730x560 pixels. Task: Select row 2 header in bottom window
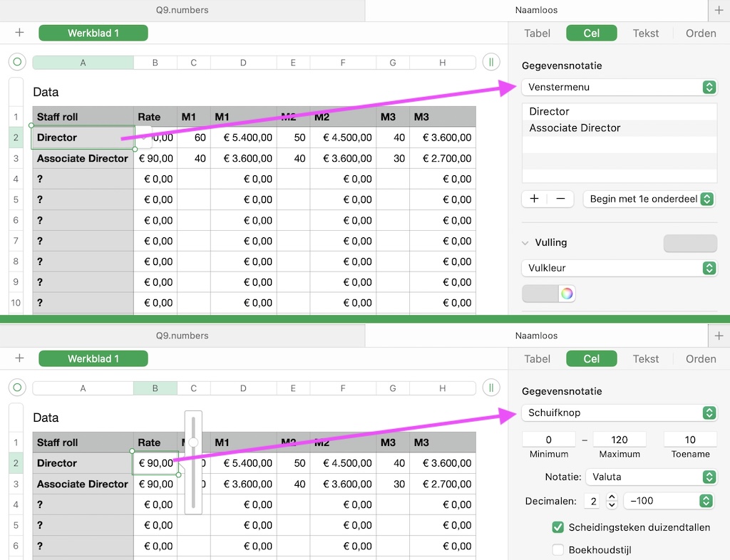[16, 463]
